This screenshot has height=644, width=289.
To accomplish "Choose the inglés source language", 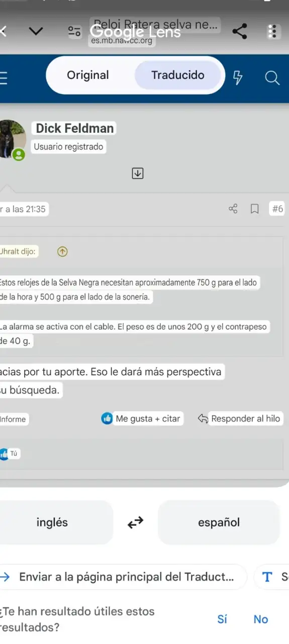I will [52, 522].
